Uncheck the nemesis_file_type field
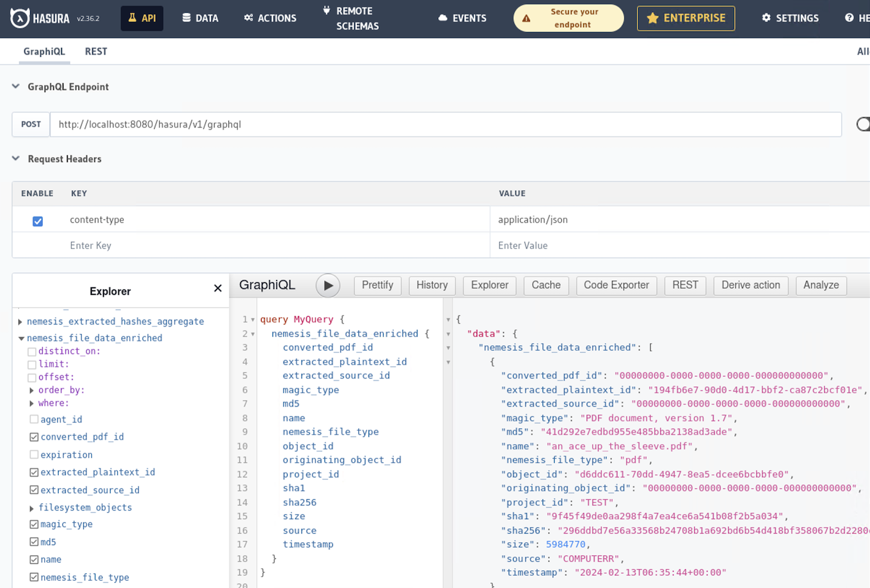 34,577
